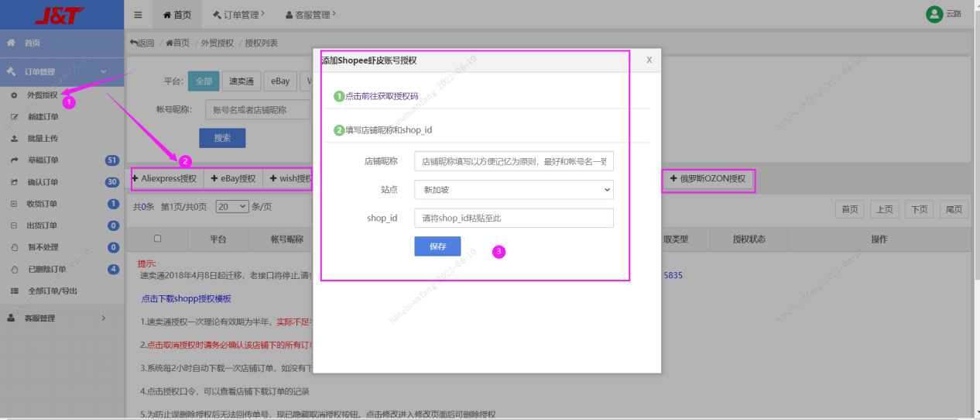Screen dimensions: 980x420
Task: Open the 20 per-page dropdown
Action: point(232,207)
